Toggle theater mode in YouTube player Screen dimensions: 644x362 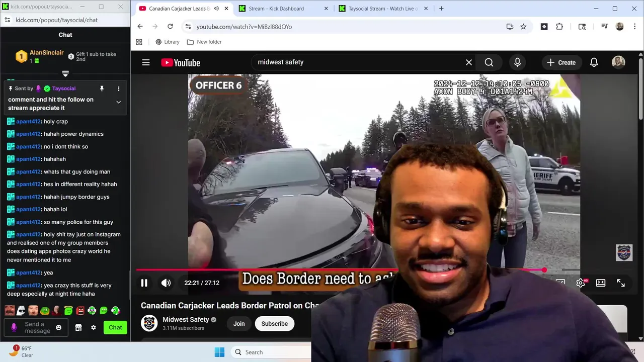pyautogui.click(x=601, y=283)
